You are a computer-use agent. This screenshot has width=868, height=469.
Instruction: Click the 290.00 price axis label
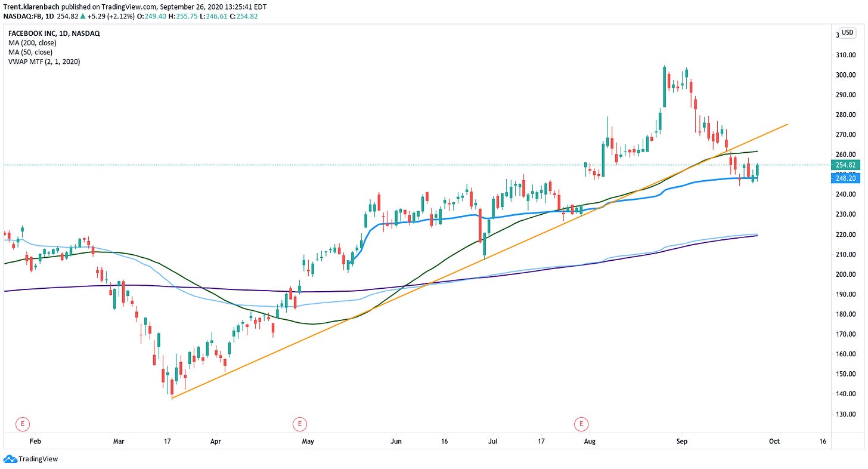pyautogui.click(x=847, y=95)
